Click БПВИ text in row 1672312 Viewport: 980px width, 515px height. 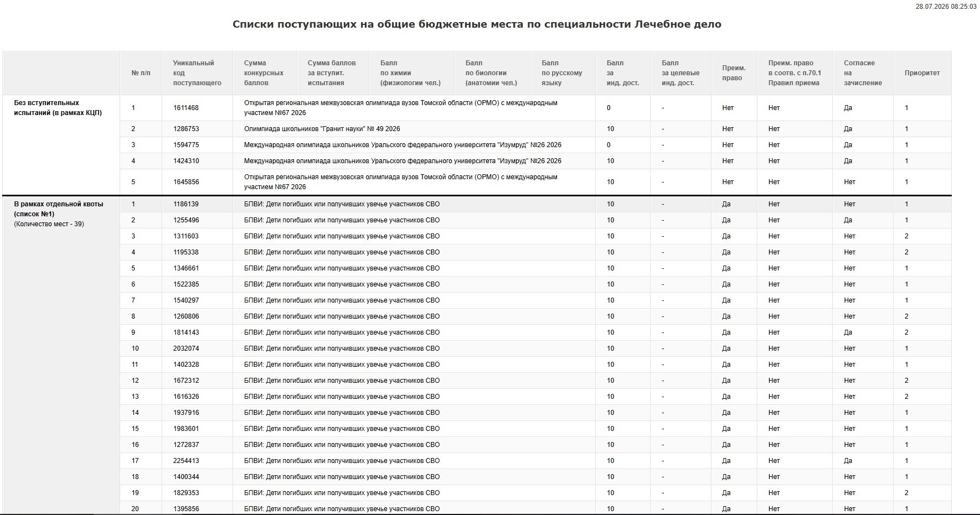pos(342,381)
